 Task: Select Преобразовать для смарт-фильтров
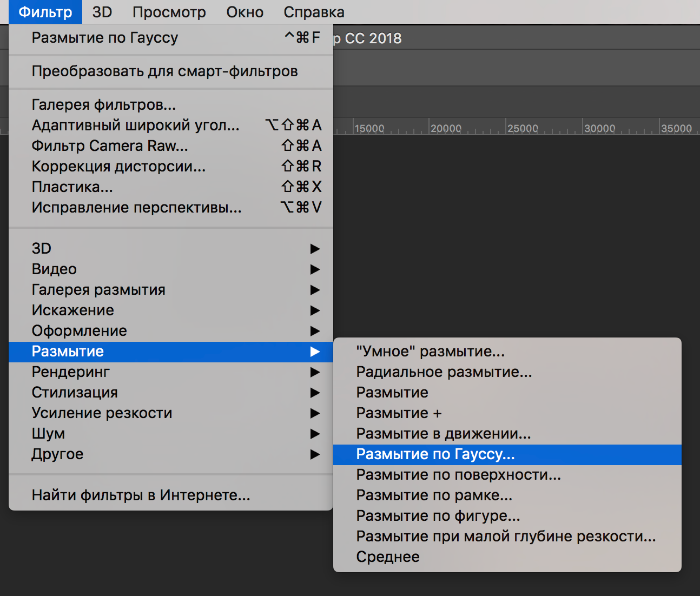[x=164, y=71]
